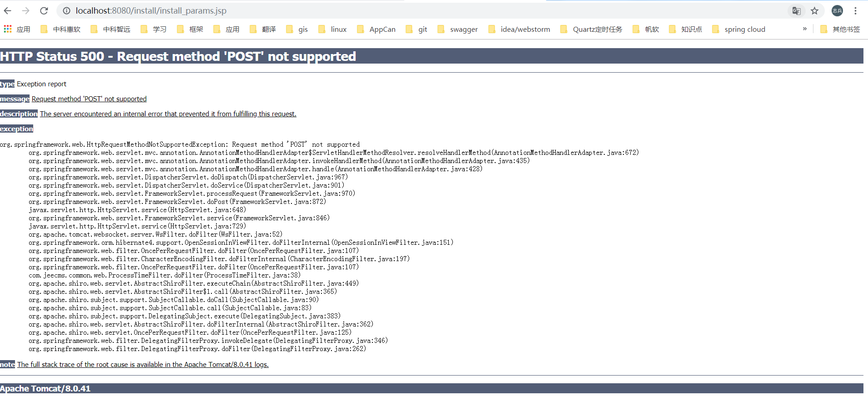The image size is (868, 396).
Task: Show hidden bookmarks overflow chevron
Action: tap(805, 29)
